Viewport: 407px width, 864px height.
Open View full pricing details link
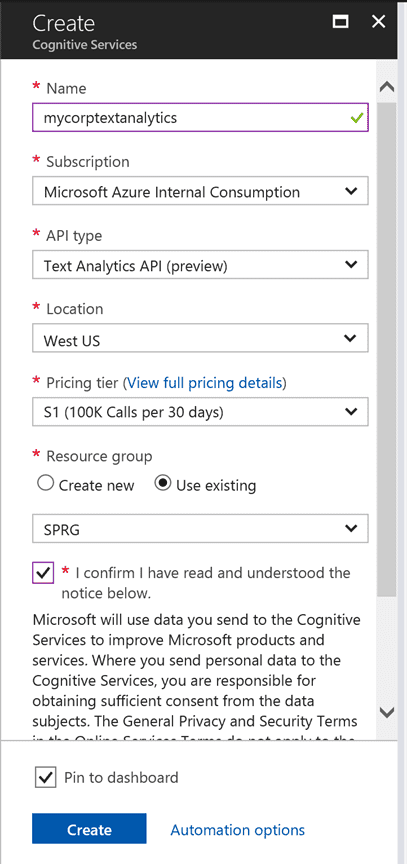tap(204, 382)
